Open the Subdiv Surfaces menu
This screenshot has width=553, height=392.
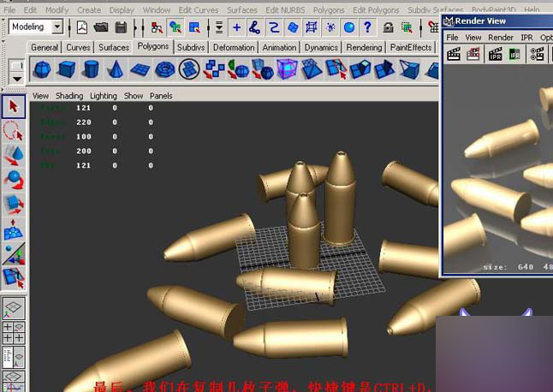pos(435,10)
